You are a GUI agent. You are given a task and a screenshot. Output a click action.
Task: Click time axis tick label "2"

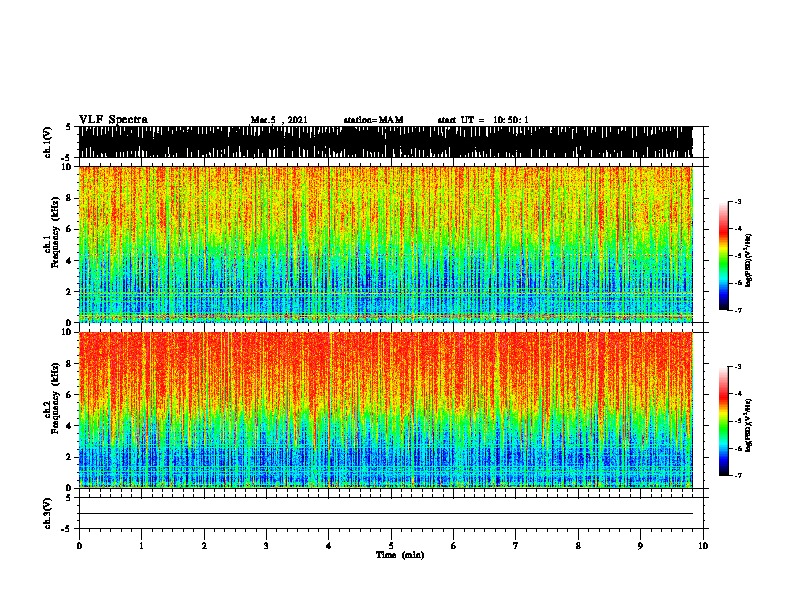click(204, 546)
